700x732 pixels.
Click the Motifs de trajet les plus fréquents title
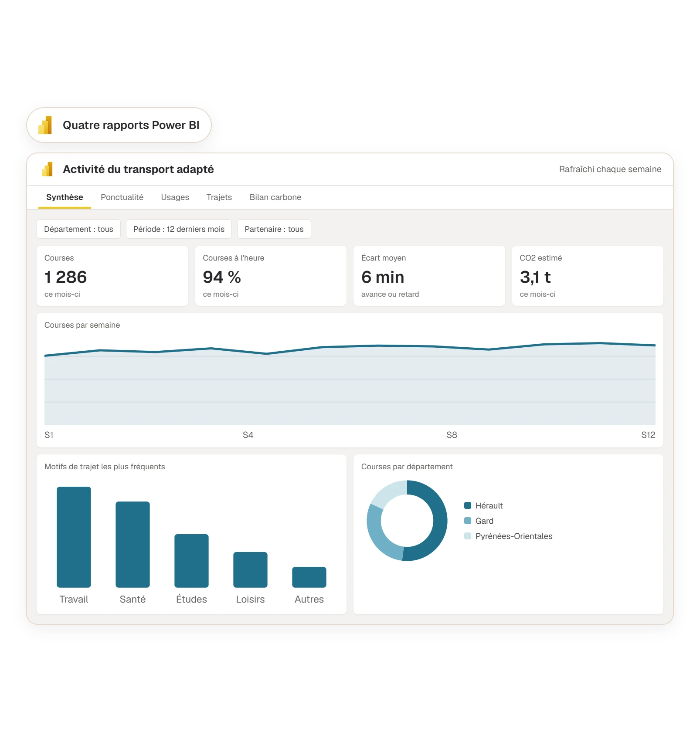tap(105, 467)
